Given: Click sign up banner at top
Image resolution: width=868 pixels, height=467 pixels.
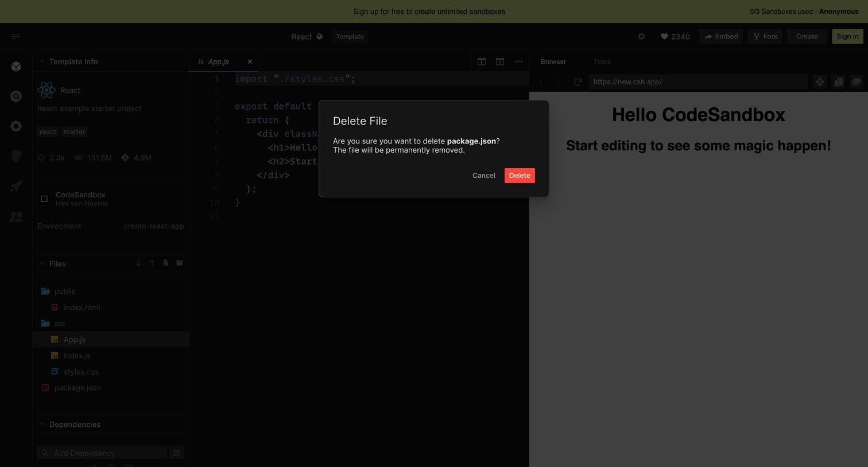Looking at the screenshot, I should 429,11.
